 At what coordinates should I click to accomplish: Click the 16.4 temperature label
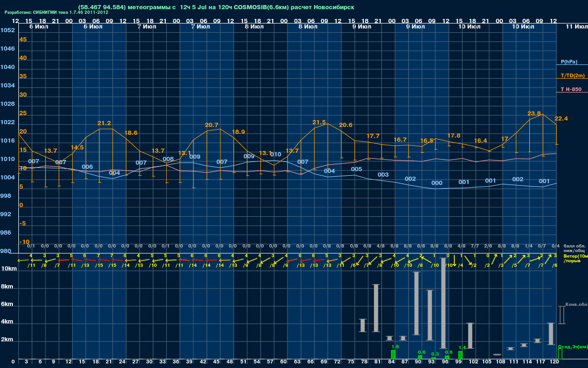[481, 140]
